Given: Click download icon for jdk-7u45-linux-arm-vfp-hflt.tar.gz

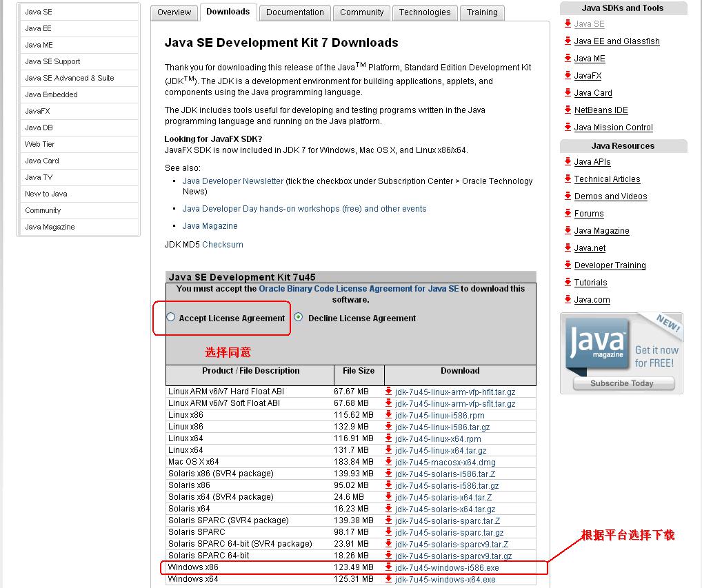Looking at the screenshot, I should (388, 391).
